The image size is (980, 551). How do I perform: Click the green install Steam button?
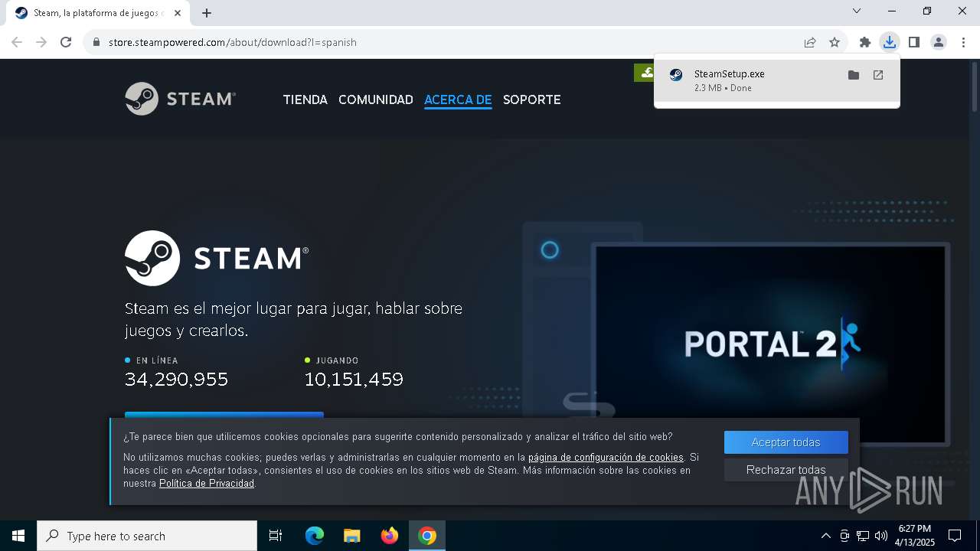tap(645, 73)
